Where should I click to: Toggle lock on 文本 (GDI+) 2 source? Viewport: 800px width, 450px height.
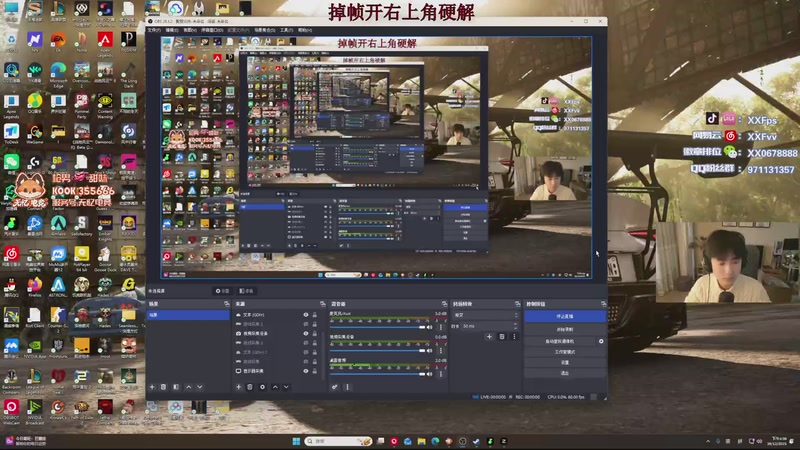314,352
